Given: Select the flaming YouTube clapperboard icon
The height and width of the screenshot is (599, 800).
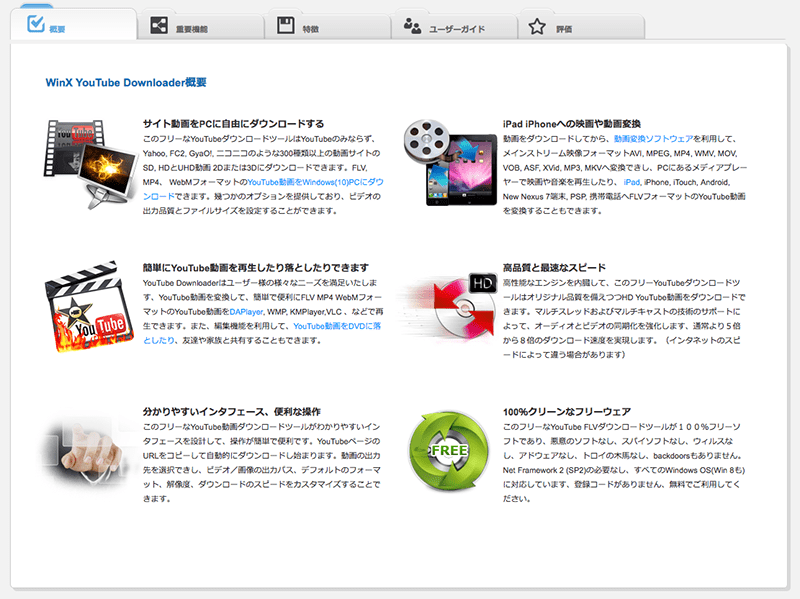Looking at the screenshot, I should [89, 307].
